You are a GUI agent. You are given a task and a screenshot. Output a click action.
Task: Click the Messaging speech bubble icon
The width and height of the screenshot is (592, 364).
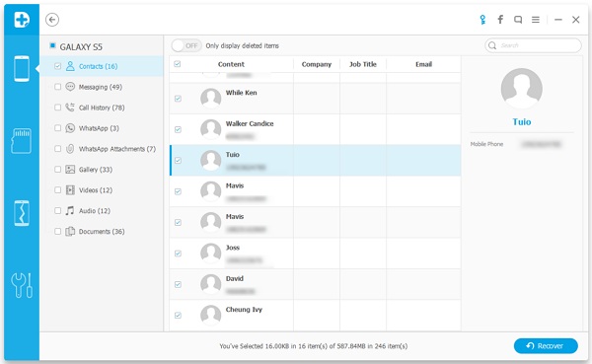coord(70,87)
